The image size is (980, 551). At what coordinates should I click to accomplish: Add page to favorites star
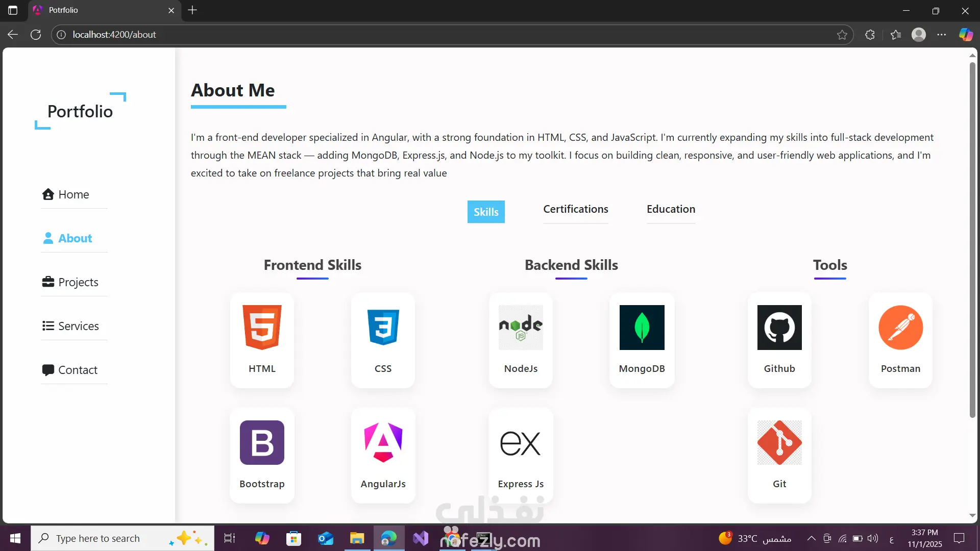pyautogui.click(x=842, y=35)
